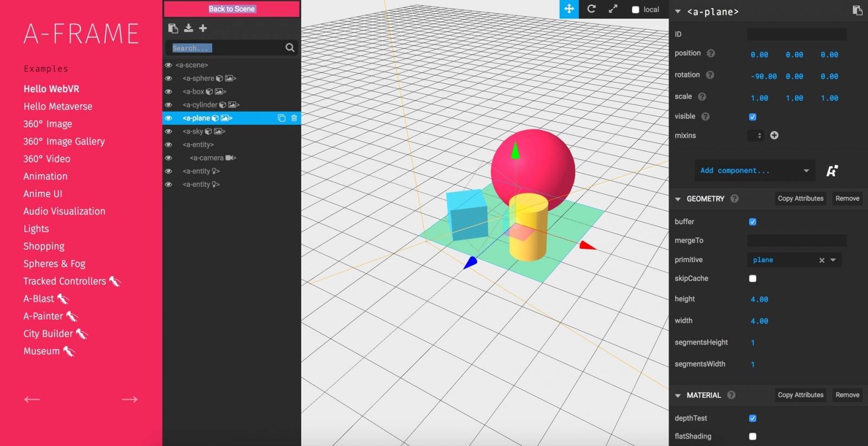
Task: Open the Audio Visualization example
Action: point(64,211)
